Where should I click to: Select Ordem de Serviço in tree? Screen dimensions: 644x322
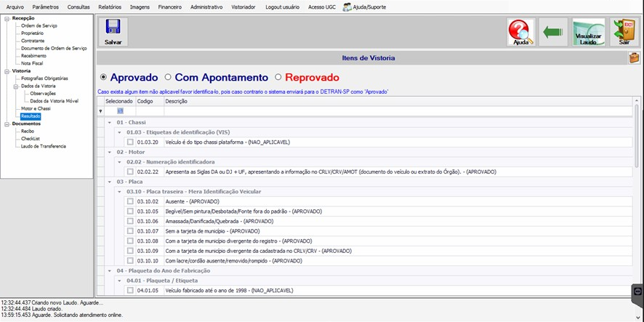[x=39, y=25]
